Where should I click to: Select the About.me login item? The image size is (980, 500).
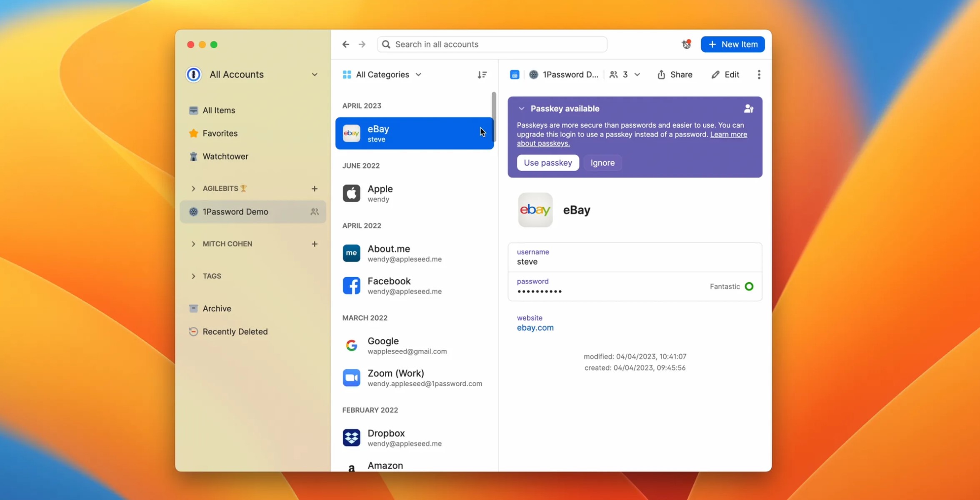[x=414, y=253]
